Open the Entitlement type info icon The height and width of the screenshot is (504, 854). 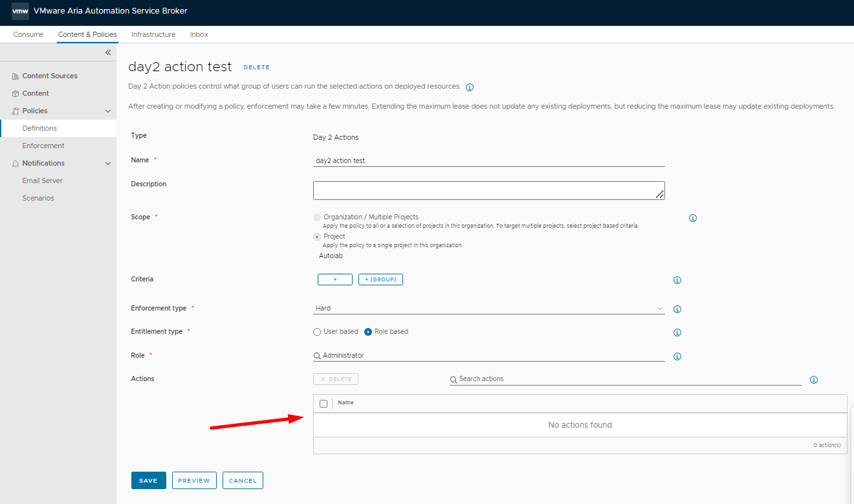click(677, 333)
